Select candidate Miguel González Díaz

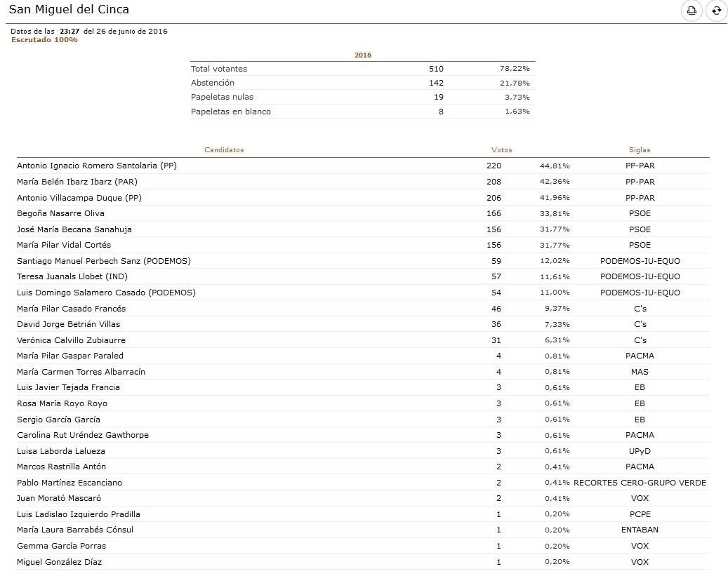pyautogui.click(x=59, y=562)
